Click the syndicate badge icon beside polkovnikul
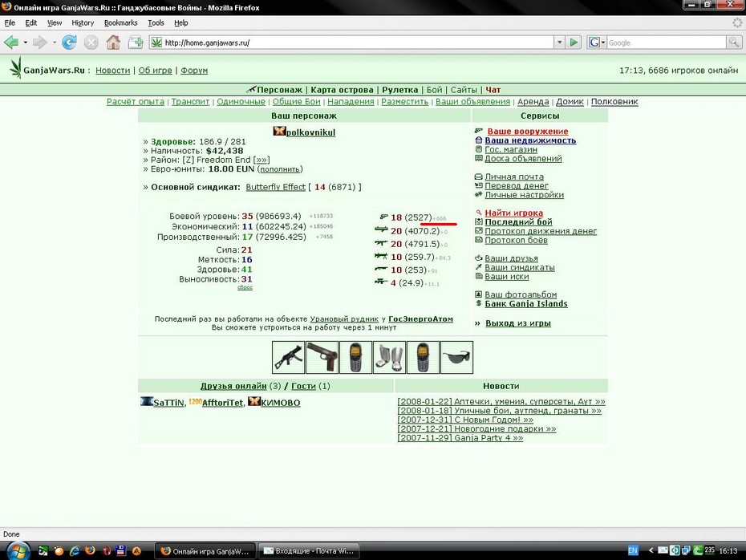Screen dimensions: 746x560 pos(279,131)
